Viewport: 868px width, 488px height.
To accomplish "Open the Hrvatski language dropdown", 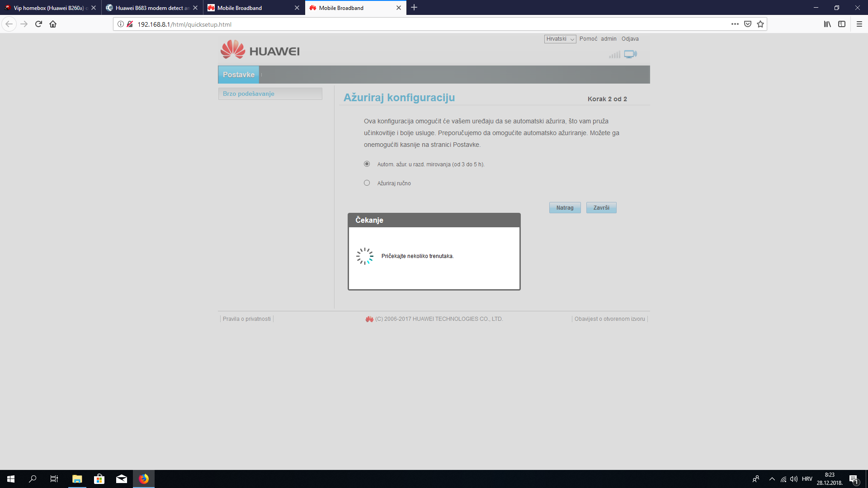I will coord(560,39).
